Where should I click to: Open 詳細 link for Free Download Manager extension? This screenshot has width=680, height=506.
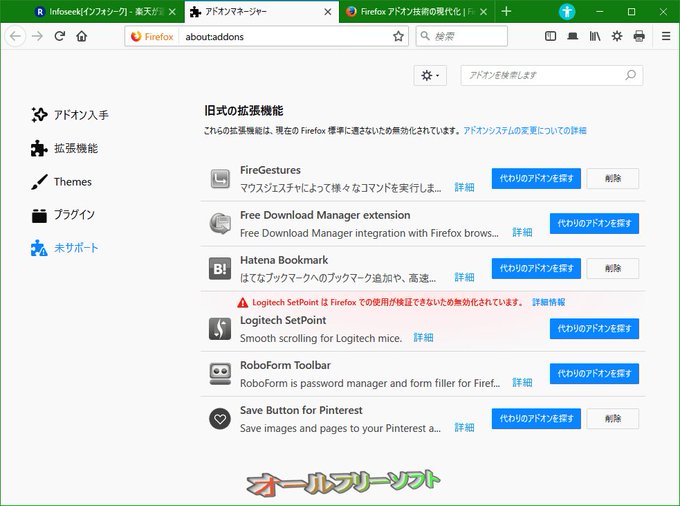click(522, 232)
